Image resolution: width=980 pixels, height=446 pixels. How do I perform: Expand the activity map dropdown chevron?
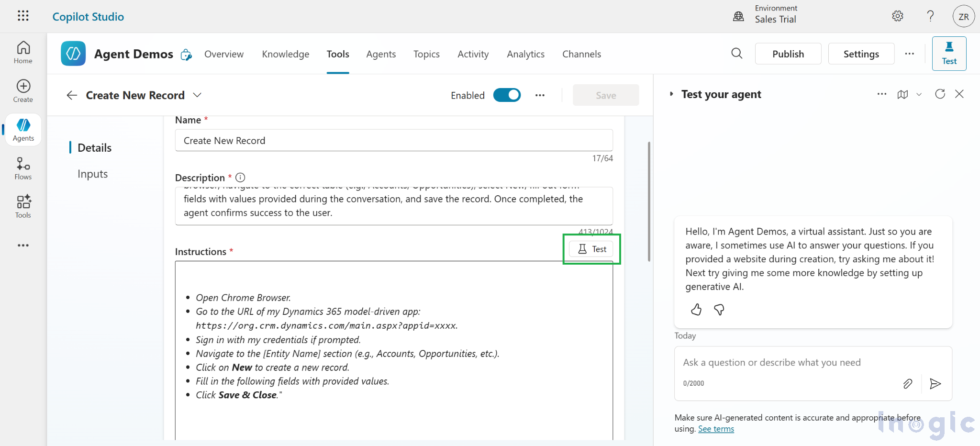(x=919, y=94)
